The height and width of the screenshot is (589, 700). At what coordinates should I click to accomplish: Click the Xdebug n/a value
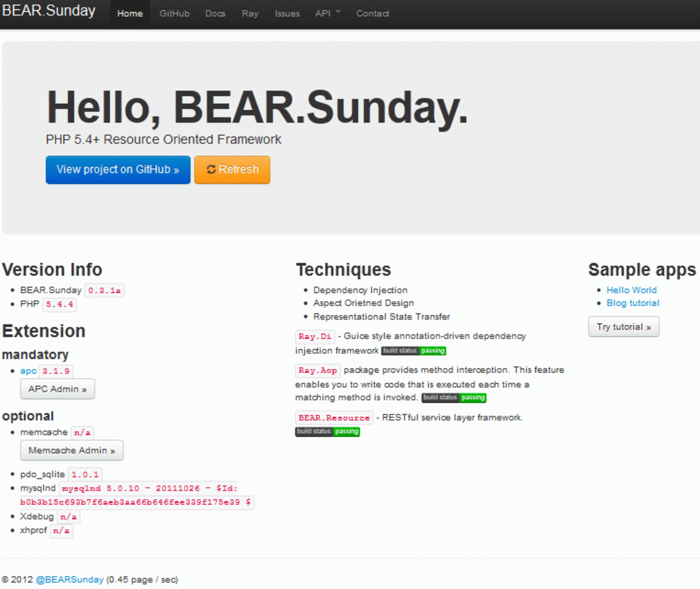point(68,517)
